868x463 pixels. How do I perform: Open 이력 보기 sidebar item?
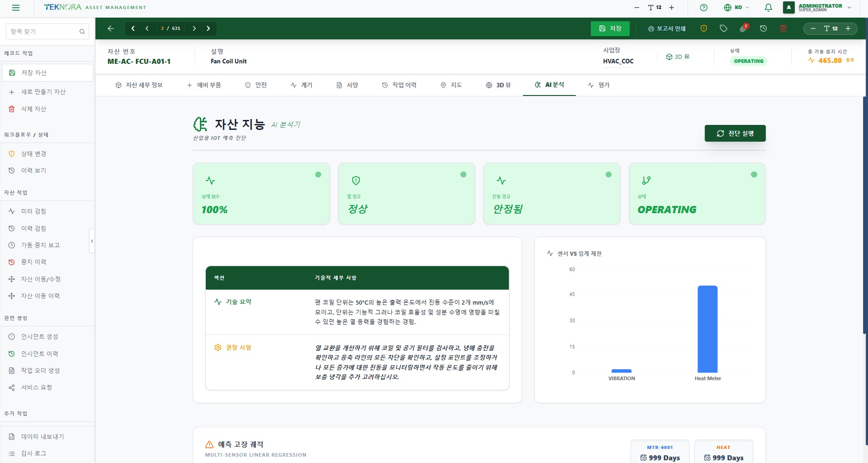[x=47, y=171]
